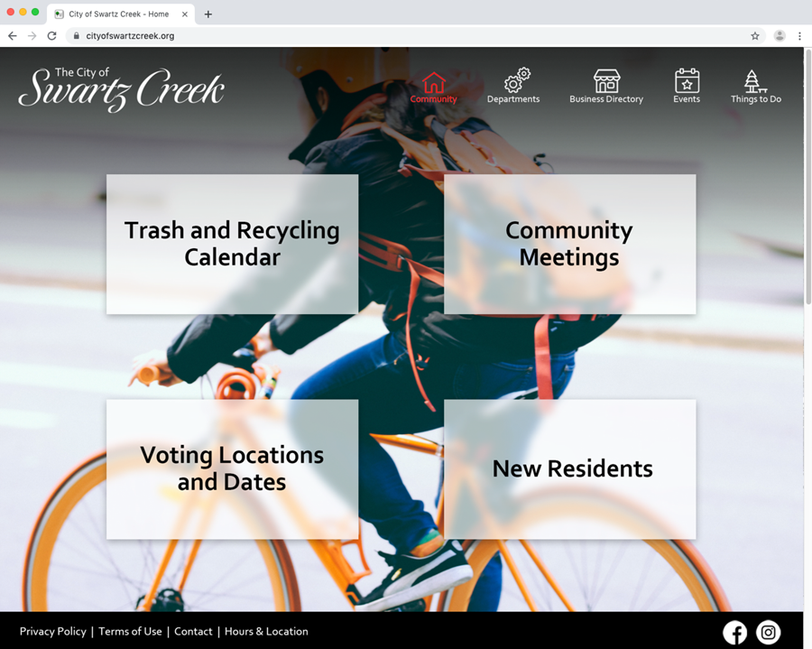Open Business Directory using the storefront icon
The height and width of the screenshot is (649, 812).
(606, 78)
